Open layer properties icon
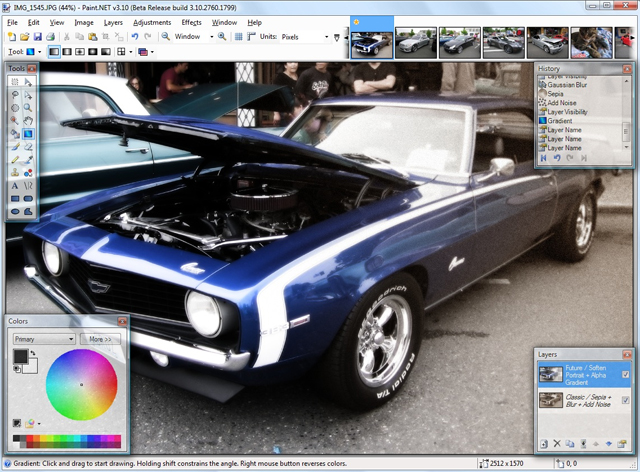This screenshot has height=472, width=640. (x=622, y=444)
